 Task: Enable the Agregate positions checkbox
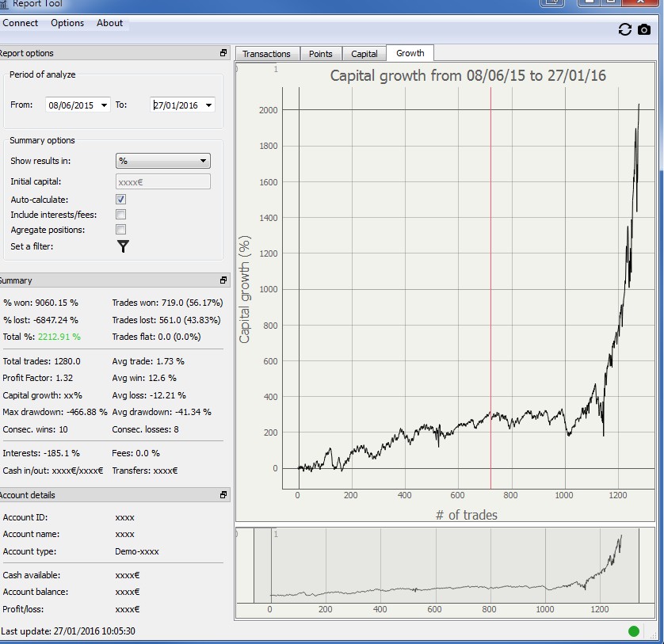(x=121, y=230)
